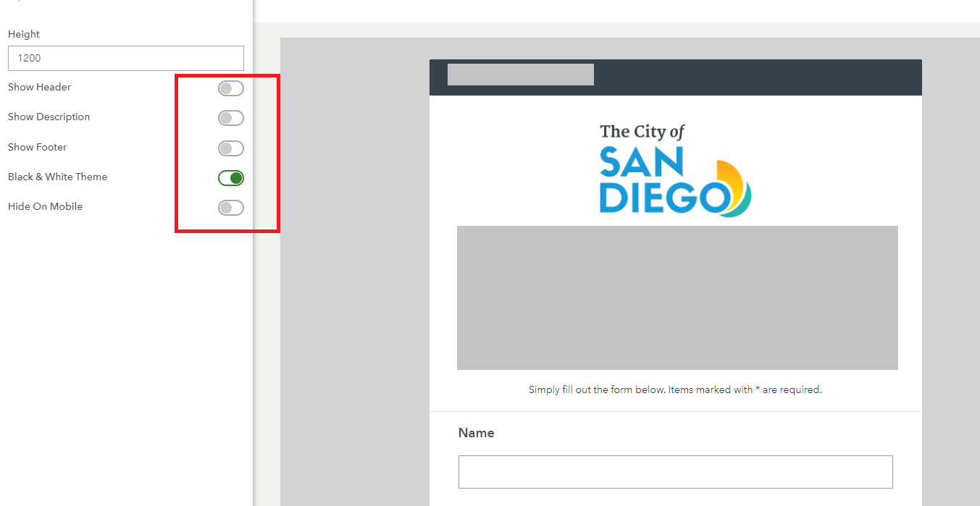Viewport: 980px width, 506px height.
Task: Click inside the Height input field
Action: [x=125, y=58]
